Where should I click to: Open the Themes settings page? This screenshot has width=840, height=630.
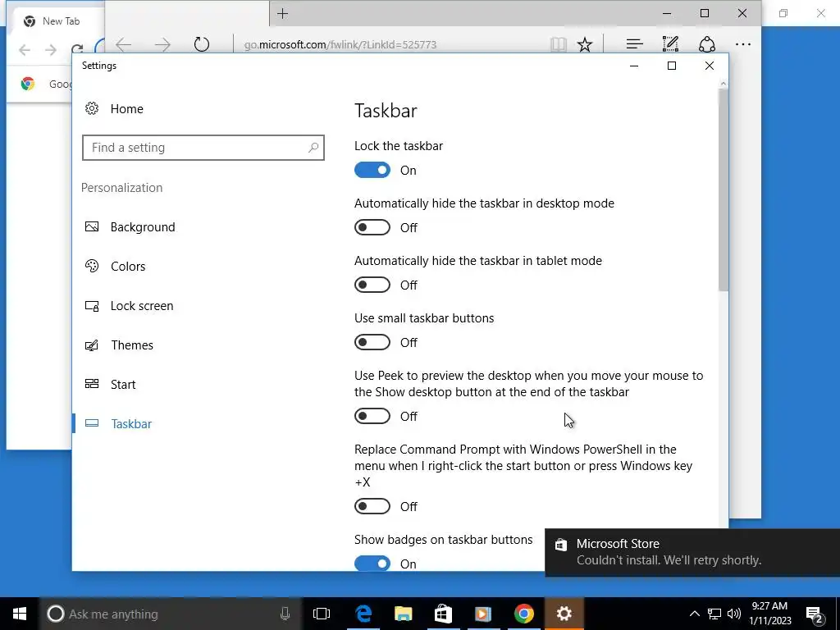pyautogui.click(x=132, y=345)
